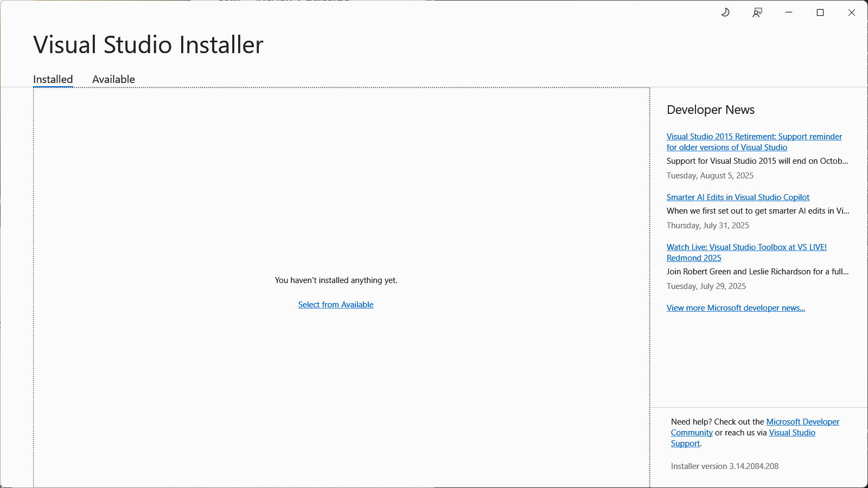Viewport: 868px width, 488px height.
Task: Click the 'Join Robert Green and Leslie Richardson' summary
Action: tap(757, 272)
